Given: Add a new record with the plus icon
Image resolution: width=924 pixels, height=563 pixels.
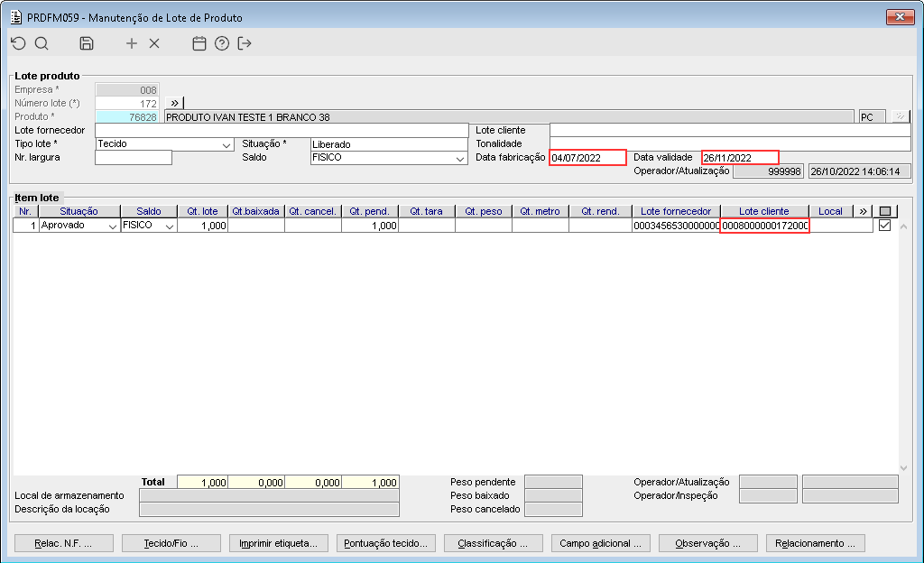Looking at the screenshot, I should [132, 43].
